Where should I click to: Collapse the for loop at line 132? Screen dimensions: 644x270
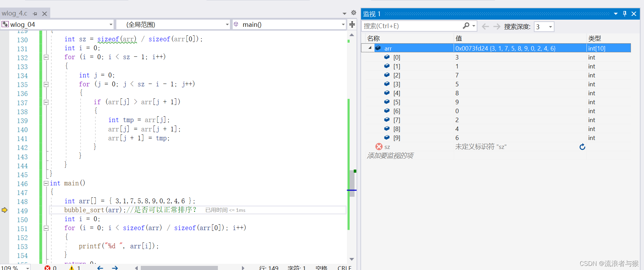(46, 57)
